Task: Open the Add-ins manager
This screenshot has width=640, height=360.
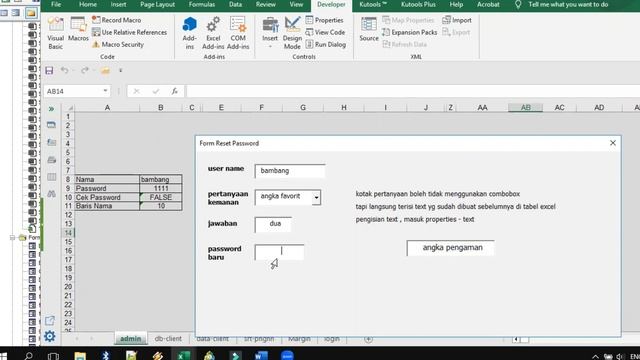Action: click(189, 33)
